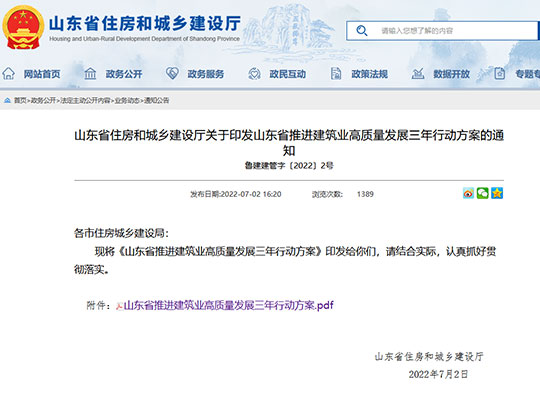This screenshot has width=540, height=400.
Task: Open 网站首页 menu item
Action: click(42, 74)
